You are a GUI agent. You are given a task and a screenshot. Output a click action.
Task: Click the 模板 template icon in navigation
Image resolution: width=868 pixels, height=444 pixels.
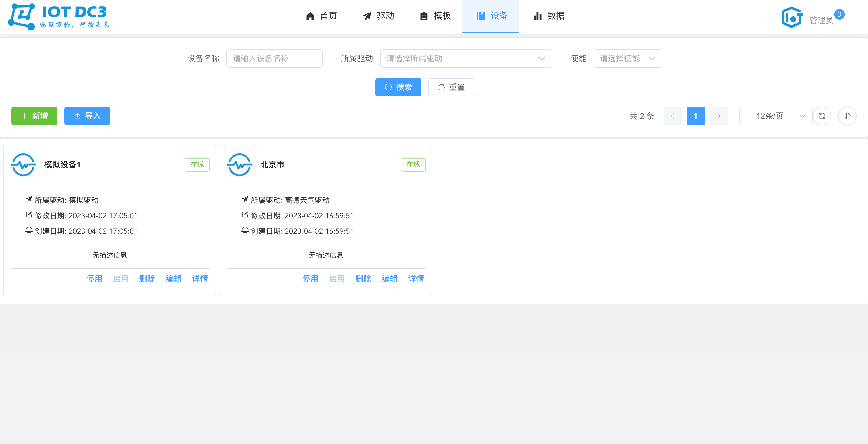tap(424, 16)
